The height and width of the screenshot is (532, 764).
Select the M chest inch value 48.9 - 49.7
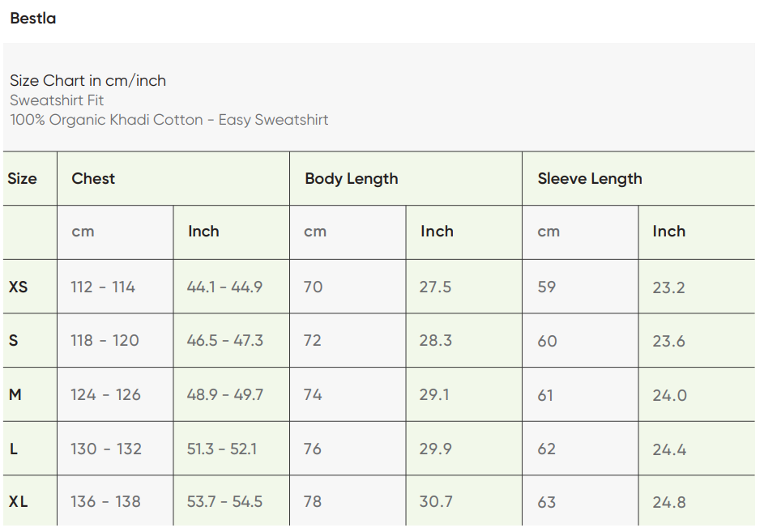224,395
